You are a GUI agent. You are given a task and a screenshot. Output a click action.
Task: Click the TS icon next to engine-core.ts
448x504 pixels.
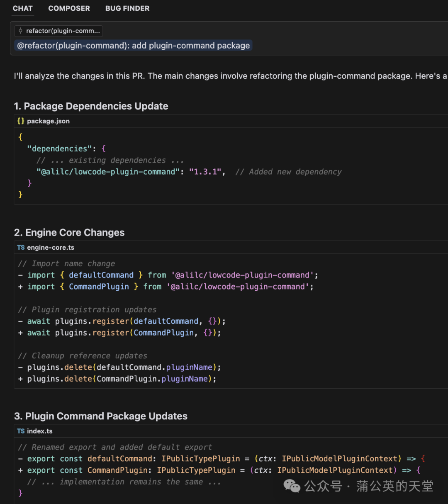[21, 248]
